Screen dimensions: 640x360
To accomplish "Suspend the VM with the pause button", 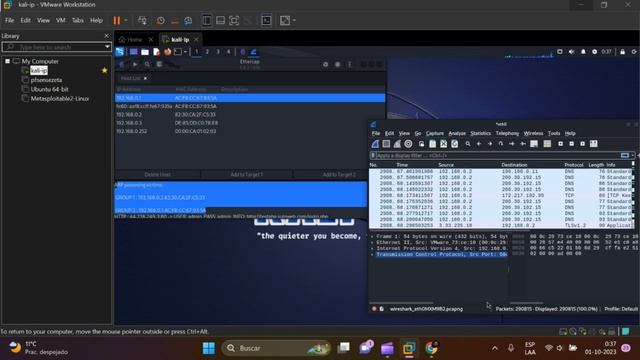I will pos(117,20).
